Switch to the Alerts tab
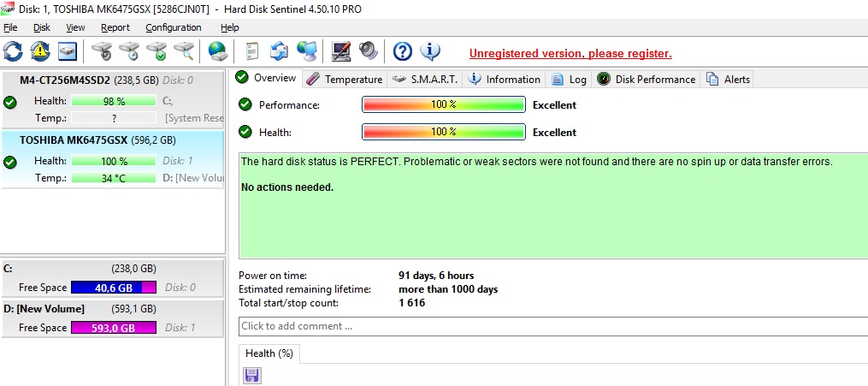 (728, 80)
